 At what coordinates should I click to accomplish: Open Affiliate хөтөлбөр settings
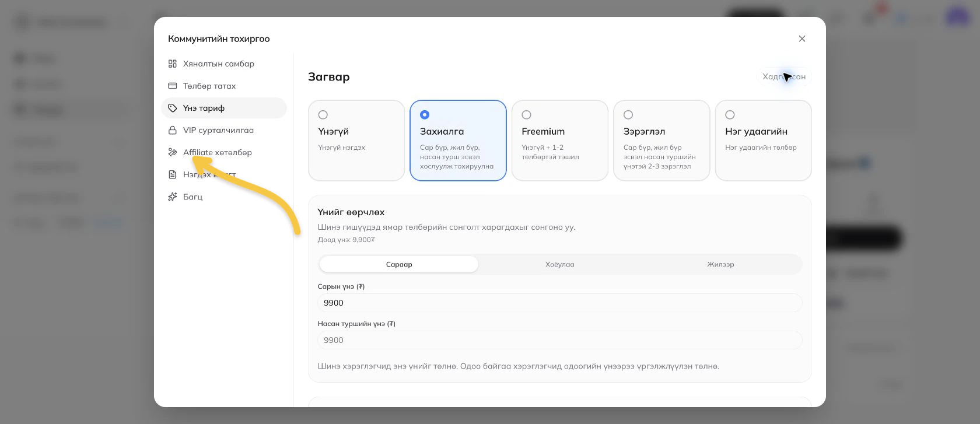(224, 152)
